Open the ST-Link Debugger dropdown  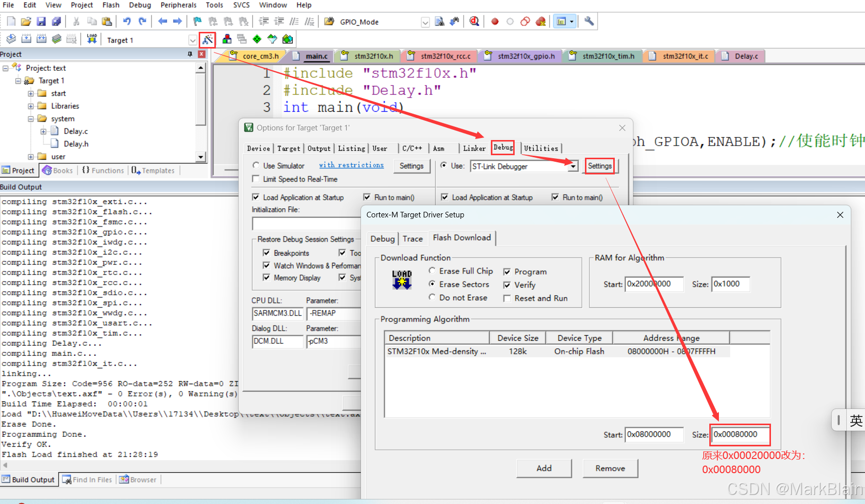pyautogui.click(x=573, y=166)
